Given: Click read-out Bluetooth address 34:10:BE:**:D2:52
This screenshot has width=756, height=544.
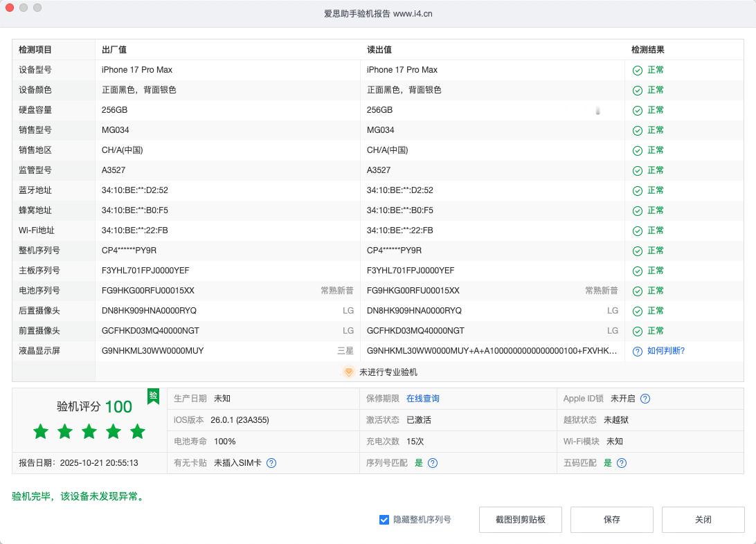Looking at the screenshot, I should [400, 190].
